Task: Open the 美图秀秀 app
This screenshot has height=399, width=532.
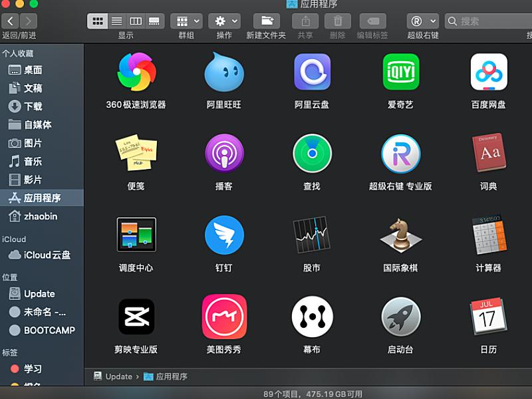Action: 224,317
